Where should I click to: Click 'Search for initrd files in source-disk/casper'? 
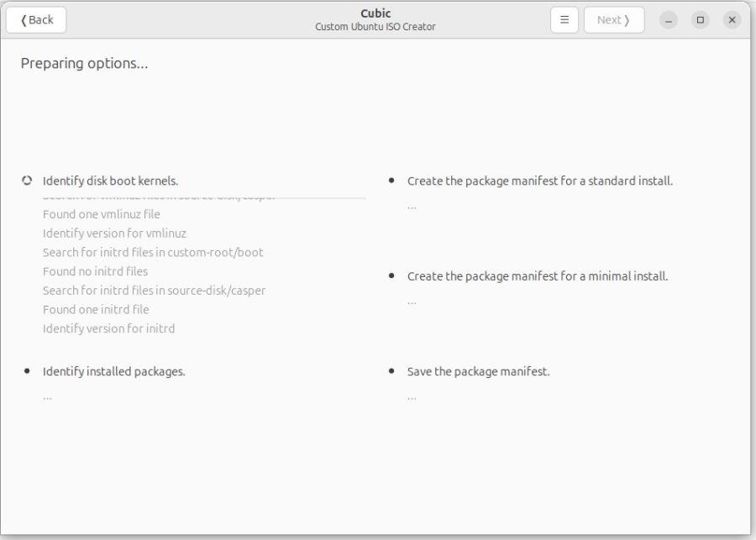pyautogui.click(x=154, y=291)
